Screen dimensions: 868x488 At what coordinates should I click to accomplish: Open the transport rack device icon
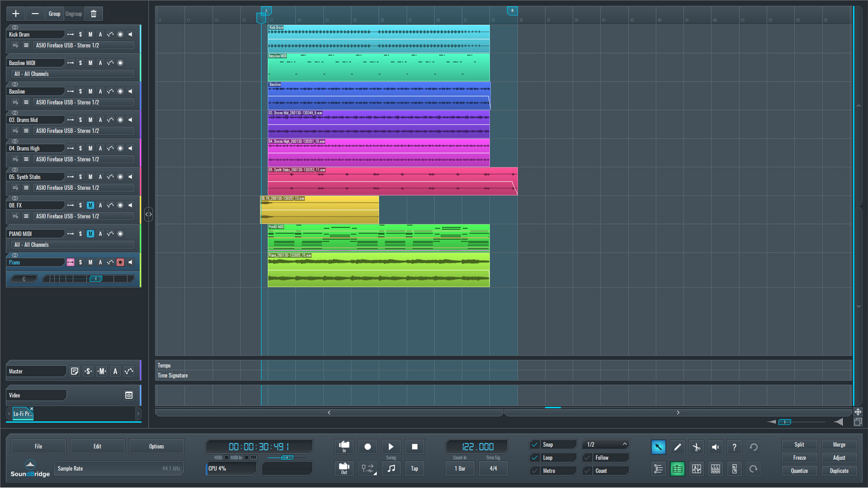coord(734,469)
